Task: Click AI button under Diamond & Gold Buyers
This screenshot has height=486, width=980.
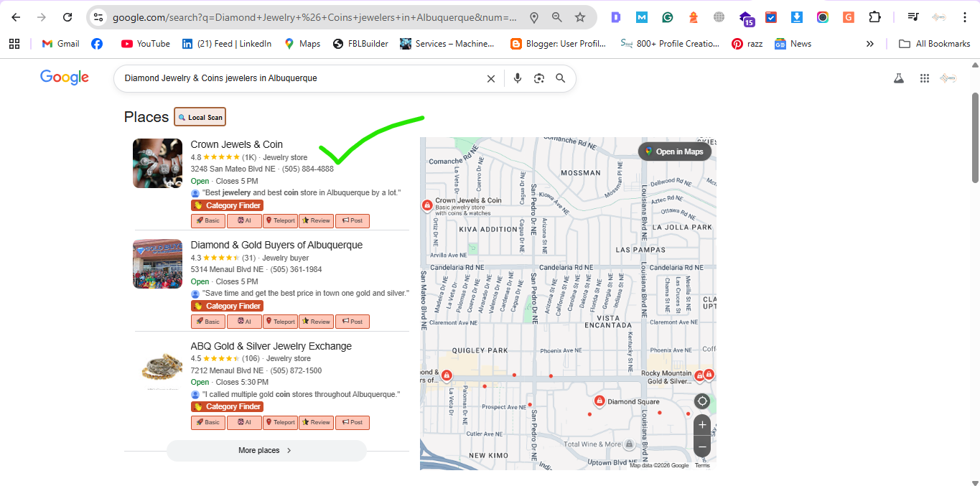Action: 244,322
